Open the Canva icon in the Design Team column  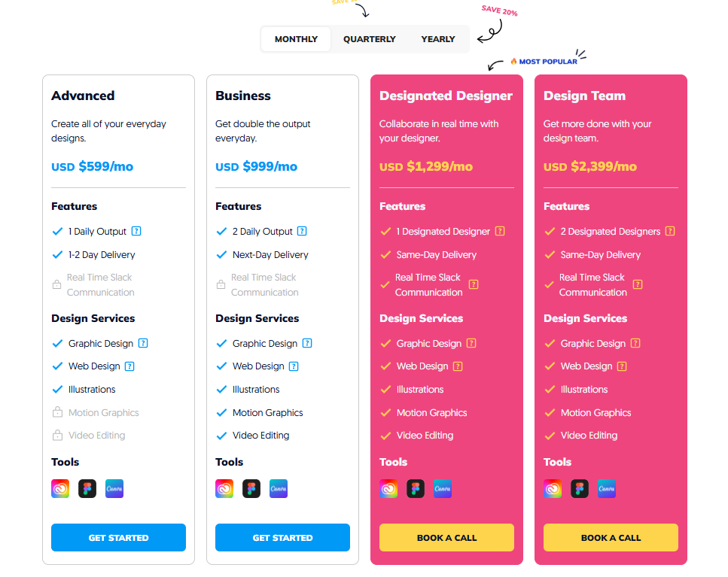tap(606, 487)
